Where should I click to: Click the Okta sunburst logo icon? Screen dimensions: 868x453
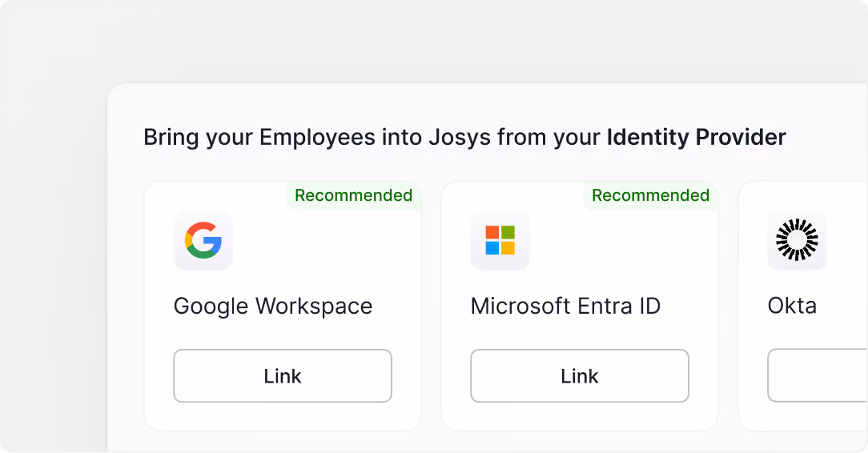point(798,240)
